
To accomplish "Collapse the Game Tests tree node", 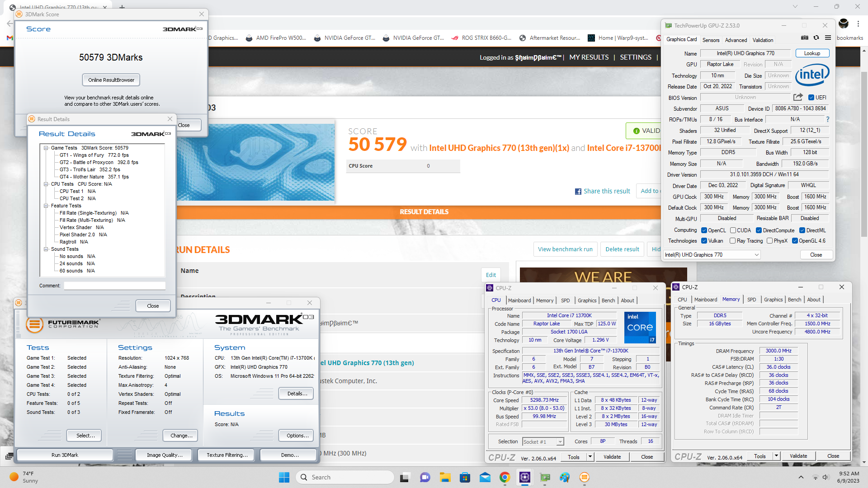I will pyautogui.click(x=46, y=148).
